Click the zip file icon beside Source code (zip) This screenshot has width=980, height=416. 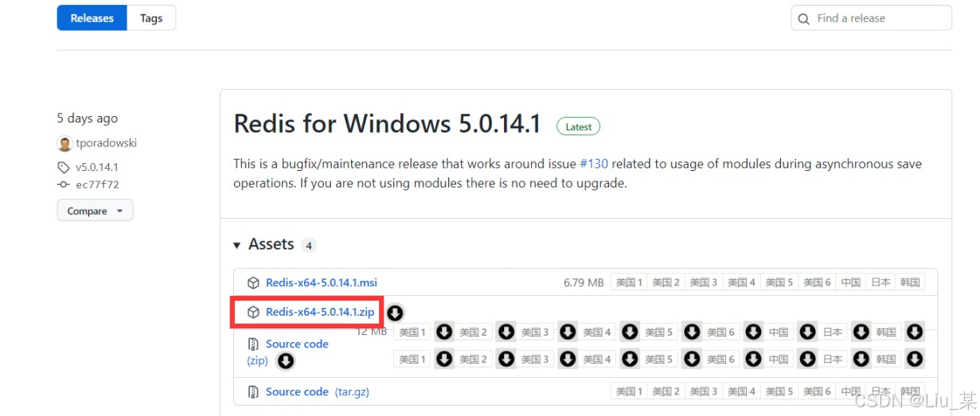[253, 344]
